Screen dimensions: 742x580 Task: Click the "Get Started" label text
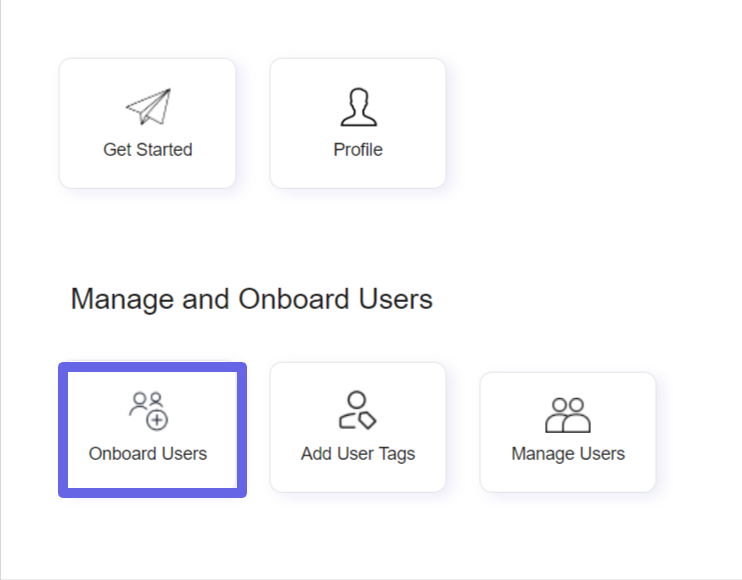[148, 149]
